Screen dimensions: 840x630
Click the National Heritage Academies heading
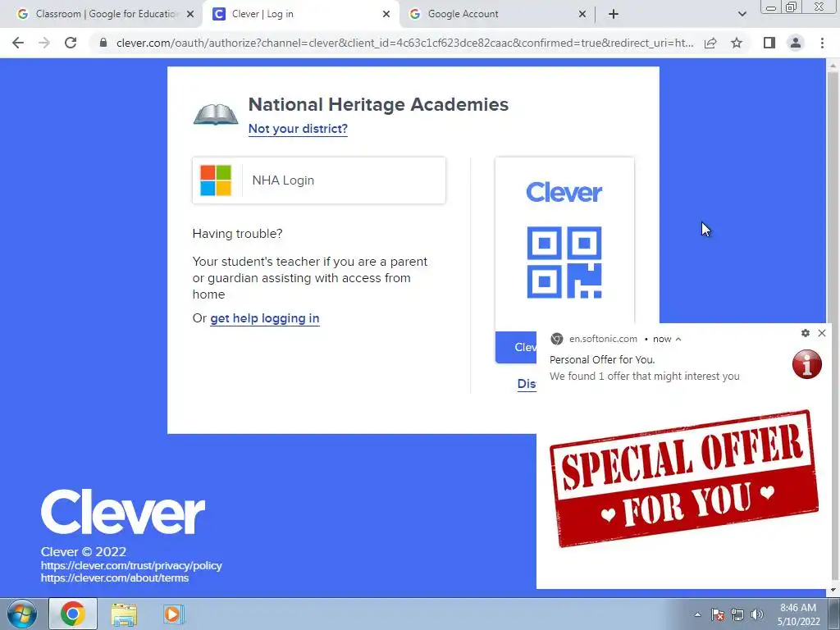[378, 104]
